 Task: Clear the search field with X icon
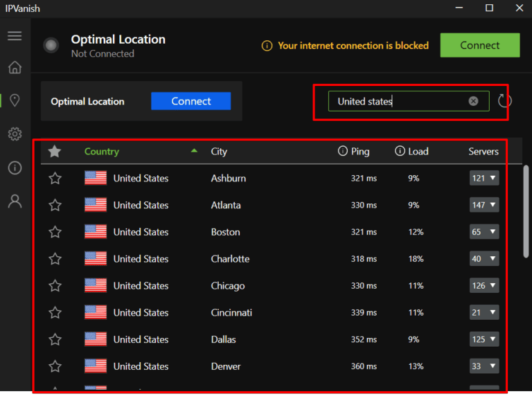pos(473,101)
